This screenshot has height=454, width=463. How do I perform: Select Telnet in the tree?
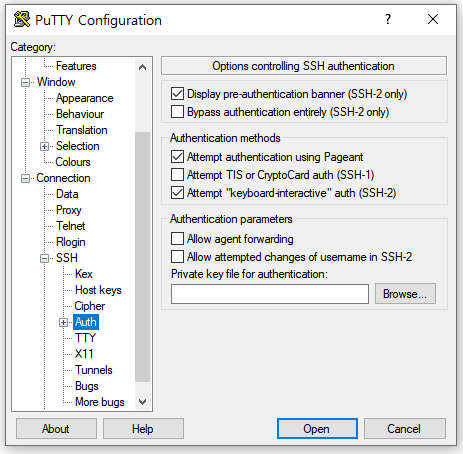coord(71,226)
